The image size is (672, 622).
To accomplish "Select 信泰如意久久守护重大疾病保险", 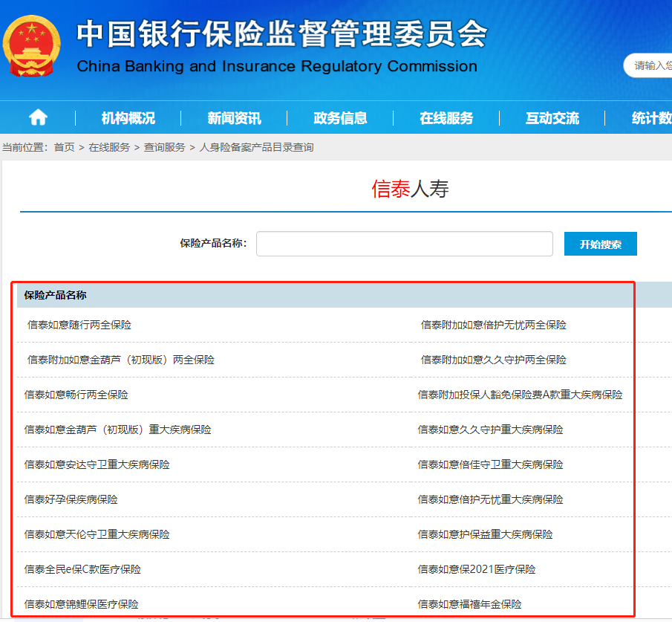I will tap(491, 430).
